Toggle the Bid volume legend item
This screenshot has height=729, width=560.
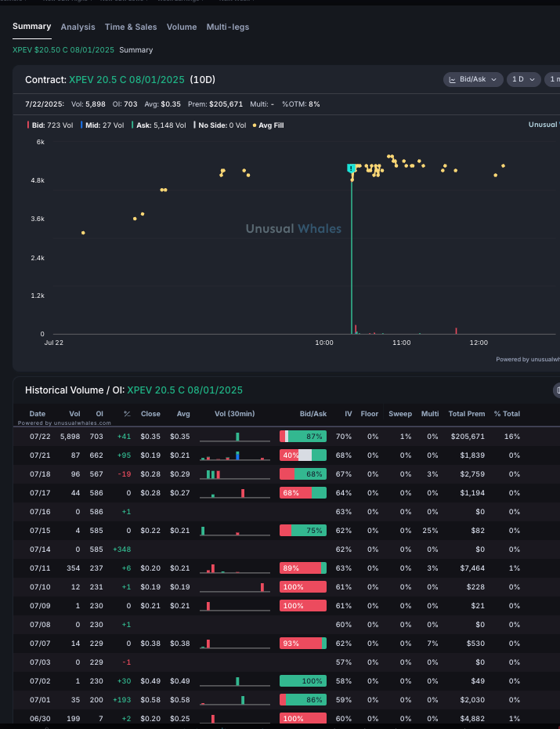click(x=51, y=125)
